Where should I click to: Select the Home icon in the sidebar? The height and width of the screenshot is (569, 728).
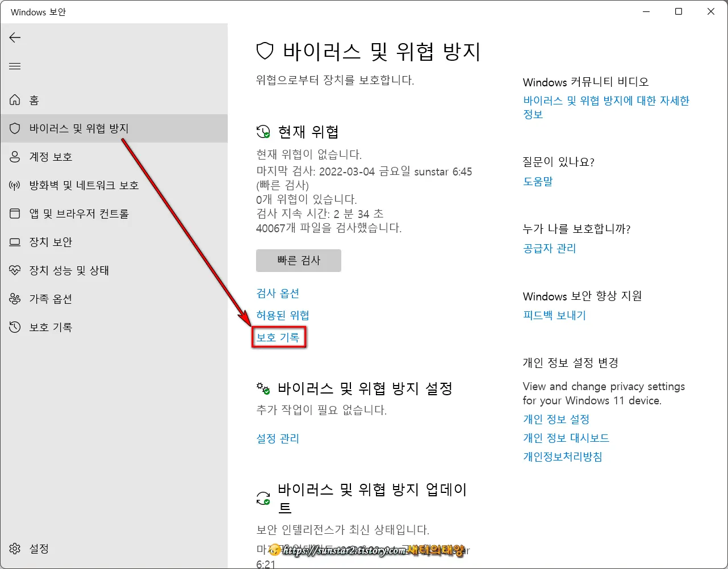[x=15, y=99]
